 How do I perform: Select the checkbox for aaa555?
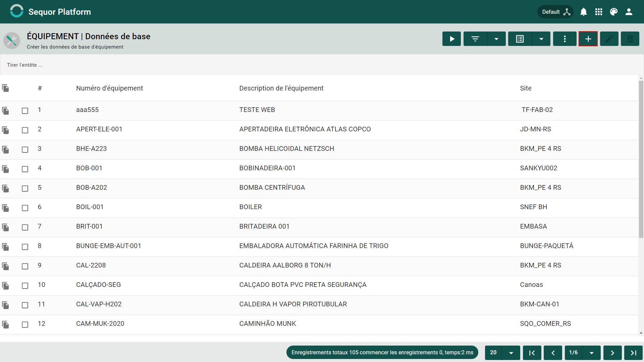click(25, 111)
